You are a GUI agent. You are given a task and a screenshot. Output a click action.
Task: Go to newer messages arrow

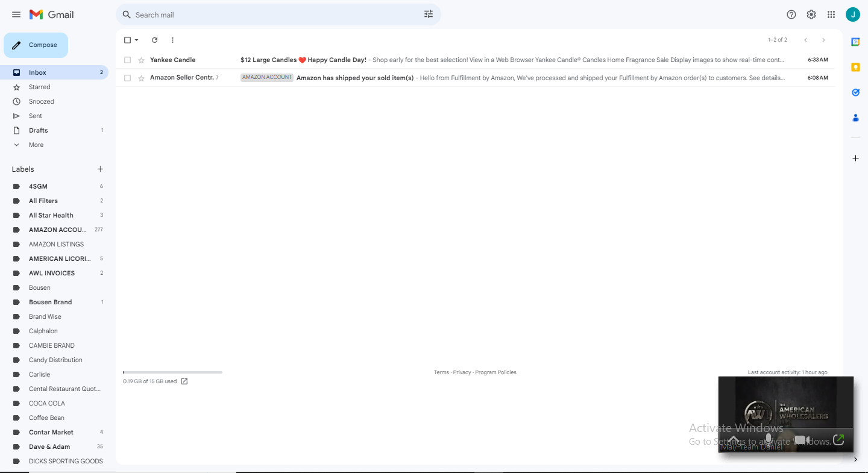click(805, 40)
